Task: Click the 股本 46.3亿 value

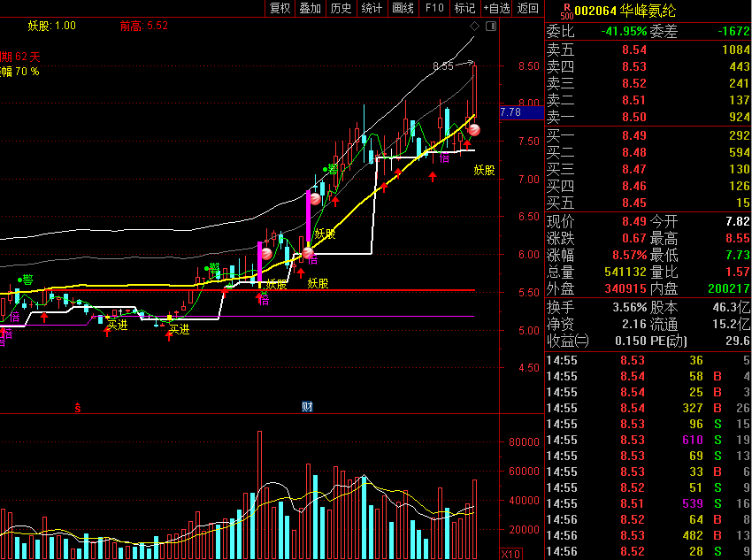Action: point(732,307)
